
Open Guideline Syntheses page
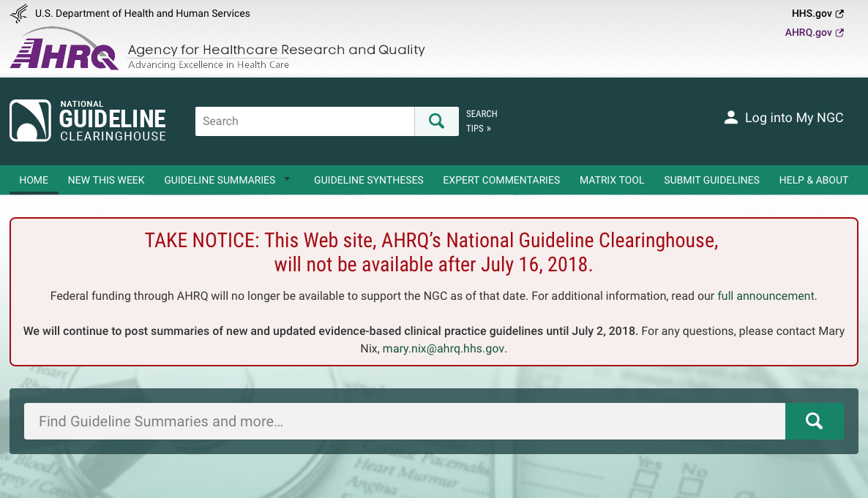pyautogui.click(x=368, y=180)
